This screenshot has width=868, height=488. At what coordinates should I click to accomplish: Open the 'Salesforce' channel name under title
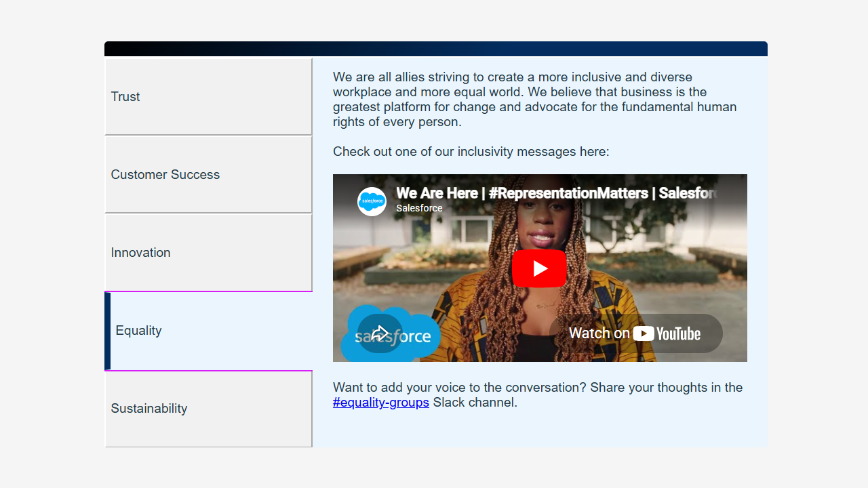point(419,208)
